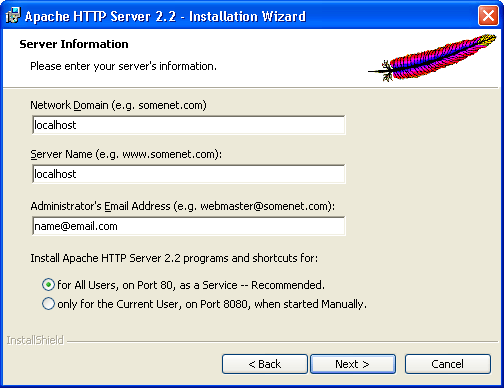504x388 pixels.
Task: Click the Server Name field label
Action: (x=126, y=154)
